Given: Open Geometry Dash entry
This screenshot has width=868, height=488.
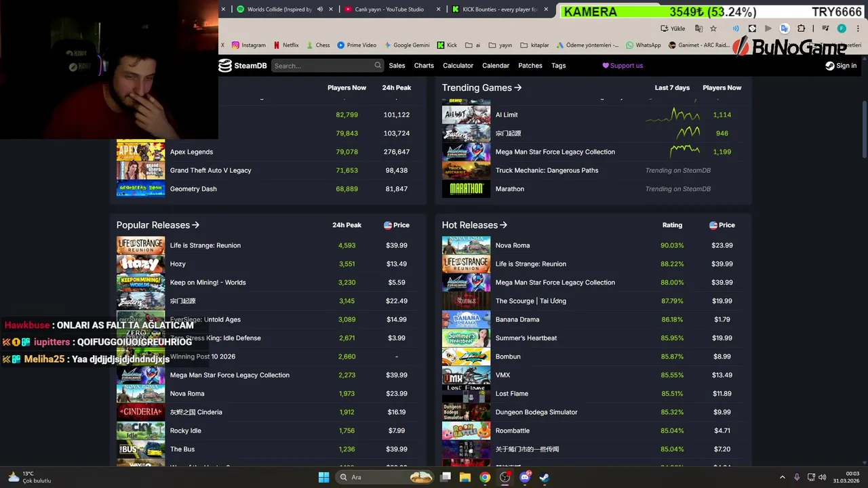Looking at the screenshot, I should [x=193, y=189].
